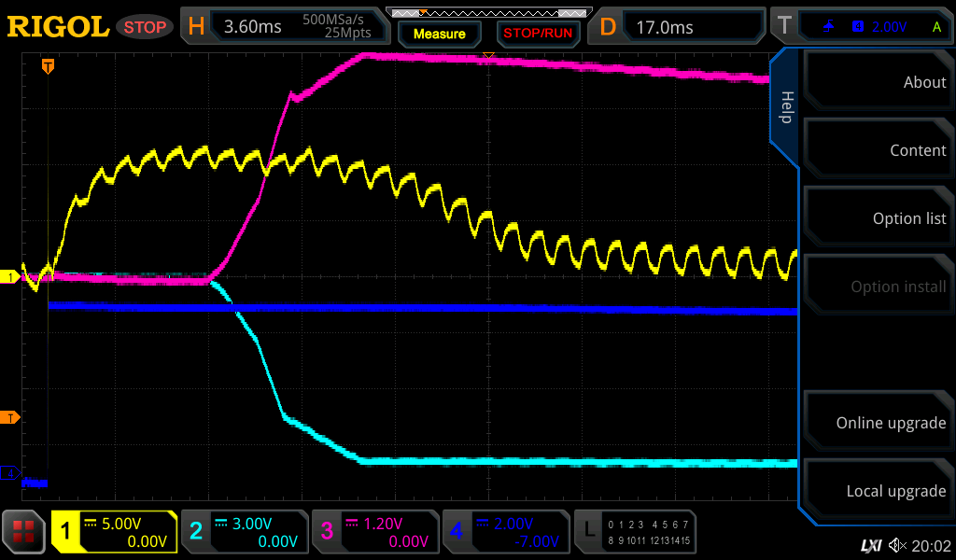Viewport: 956px width, 560px height.
Task: Click the LXI network status icon
Action: pyautogui.click(x=870, y=545)
